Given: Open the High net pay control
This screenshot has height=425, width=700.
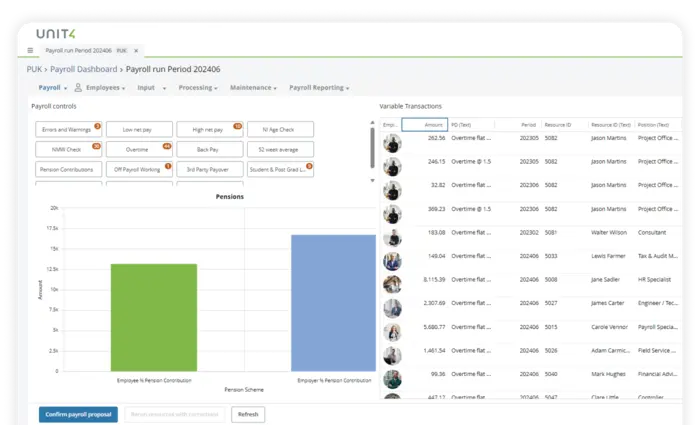Looking at the screenshot, I should point(210,129).
